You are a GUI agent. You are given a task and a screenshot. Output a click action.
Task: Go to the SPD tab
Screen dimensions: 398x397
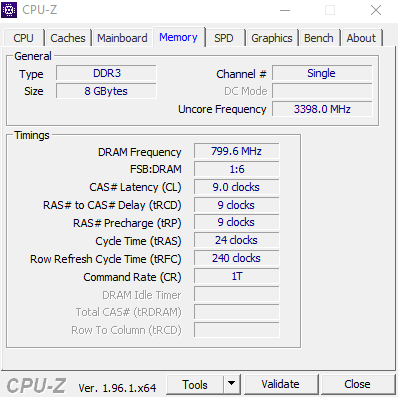[x=224, y=38]
